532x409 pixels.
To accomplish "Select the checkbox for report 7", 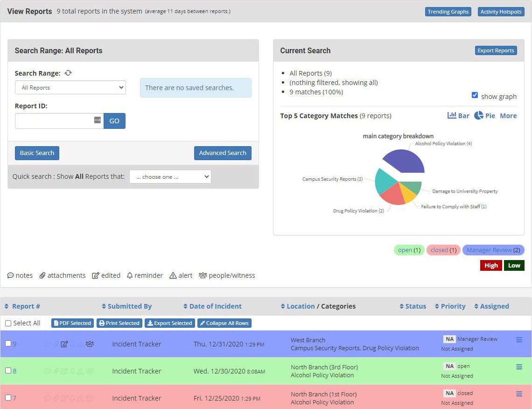I will tap(8, 397).
